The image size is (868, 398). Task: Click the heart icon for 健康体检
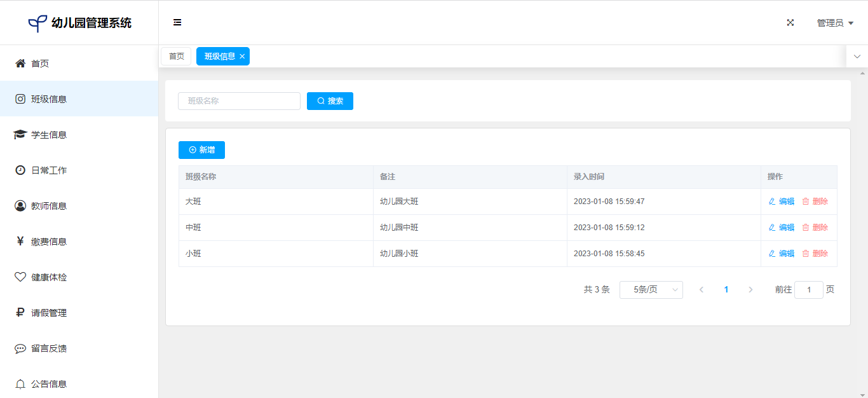pyautogui.click(x=20, y=277)
